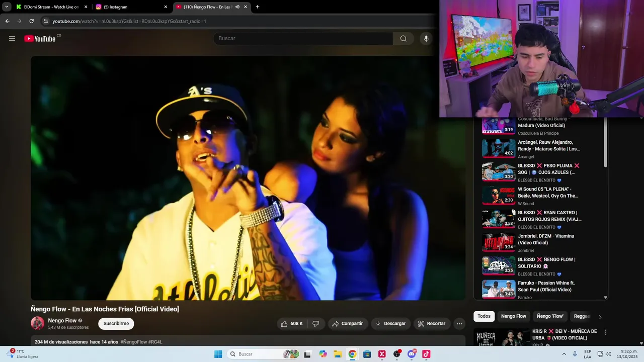This screenshot has width=644, height=362.
Task: Open Microsoft Store from the taskbar
Action: (367, 354)
